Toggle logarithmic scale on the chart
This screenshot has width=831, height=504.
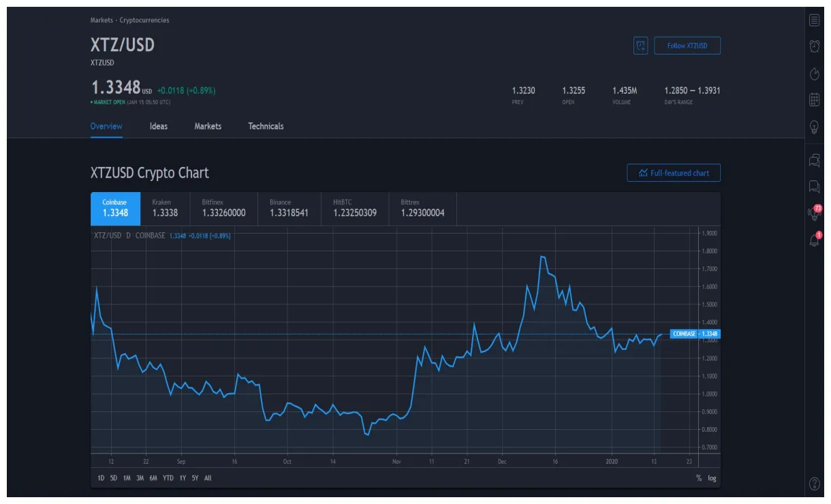pos(711,478)
